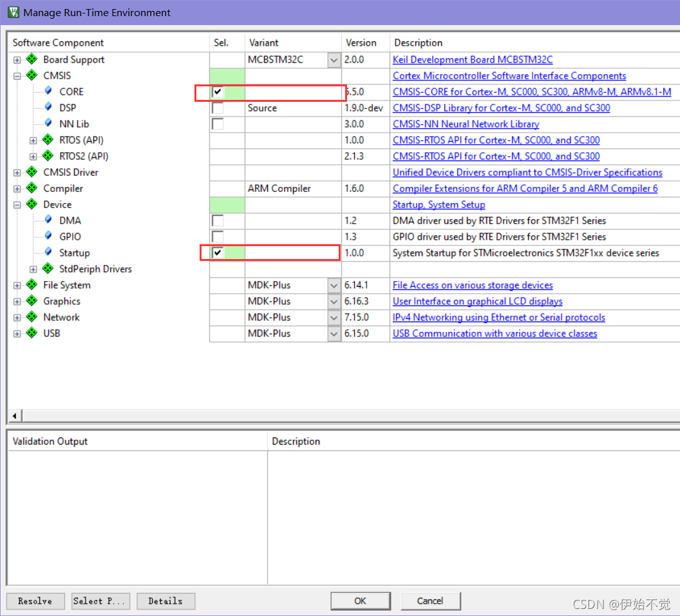Image resolution: width=680 pixels, height=616 pixels.
Task: Click the Network green diamond icon
Action: click(x=32, y=316)
